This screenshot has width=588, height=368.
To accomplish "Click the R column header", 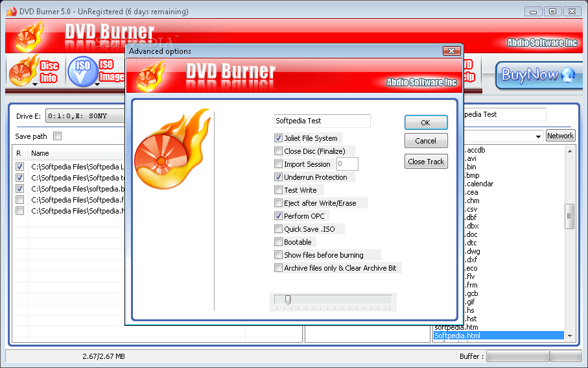I will pos(19,153).
